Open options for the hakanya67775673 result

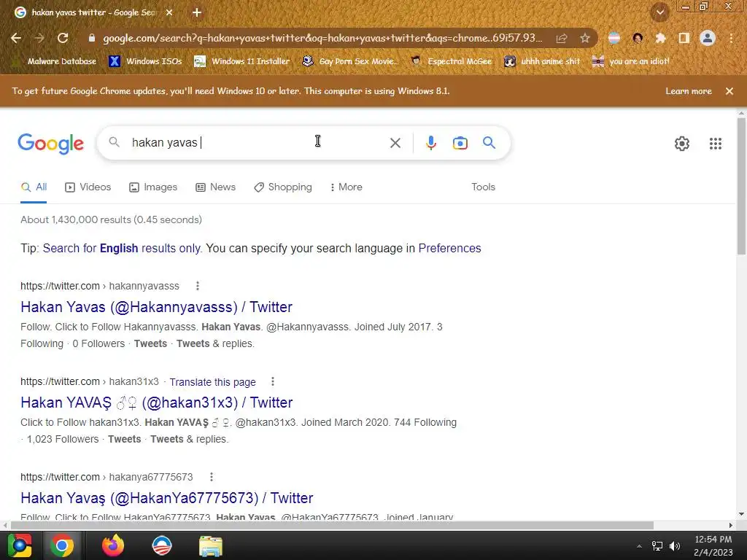211,477
